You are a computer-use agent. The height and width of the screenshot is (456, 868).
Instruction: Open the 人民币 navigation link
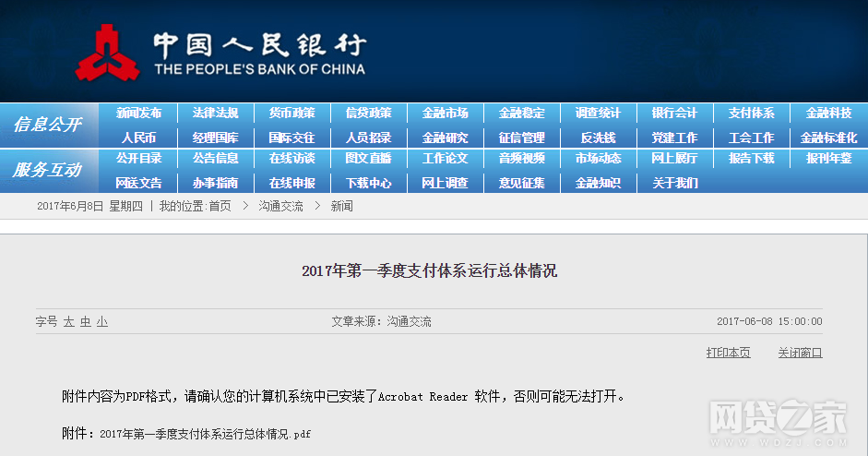(x=138, y=138)
